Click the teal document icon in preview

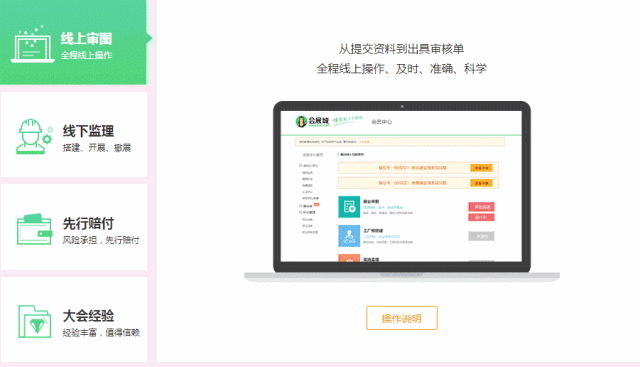coord(349,207)
